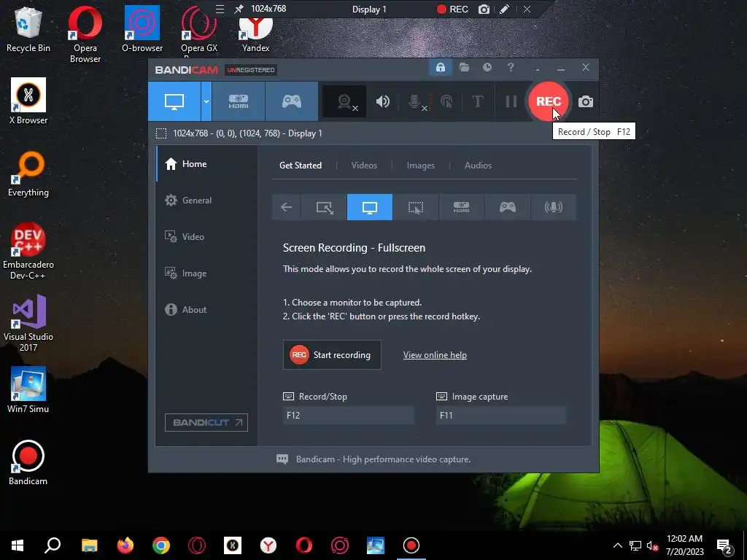
Task: Open View online help link
Action: (x=435, y=355)
